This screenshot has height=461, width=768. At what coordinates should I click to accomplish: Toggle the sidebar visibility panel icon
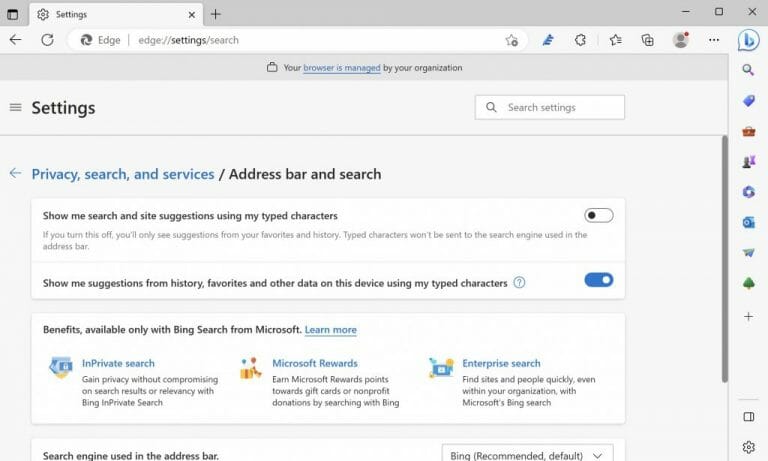point(748,417)
